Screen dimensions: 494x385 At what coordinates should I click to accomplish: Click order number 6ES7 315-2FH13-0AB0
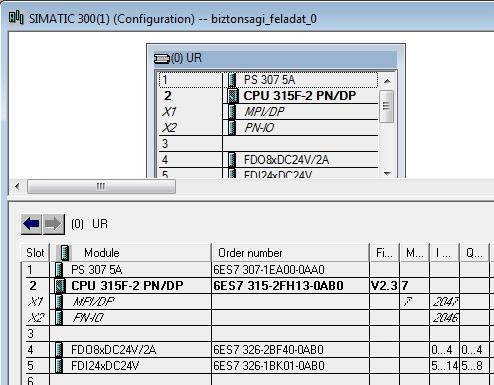[x=278, y=286]
